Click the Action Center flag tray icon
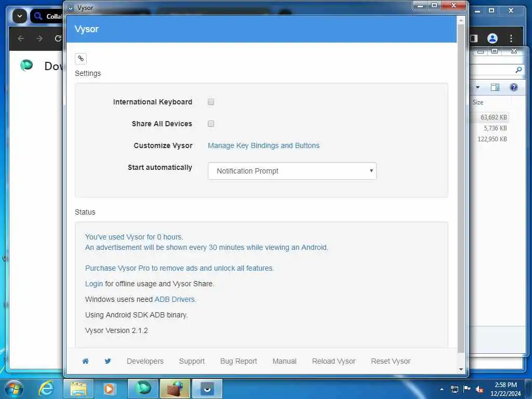The width and height of the screenshot is (532, 399). (x=467, y=389)
